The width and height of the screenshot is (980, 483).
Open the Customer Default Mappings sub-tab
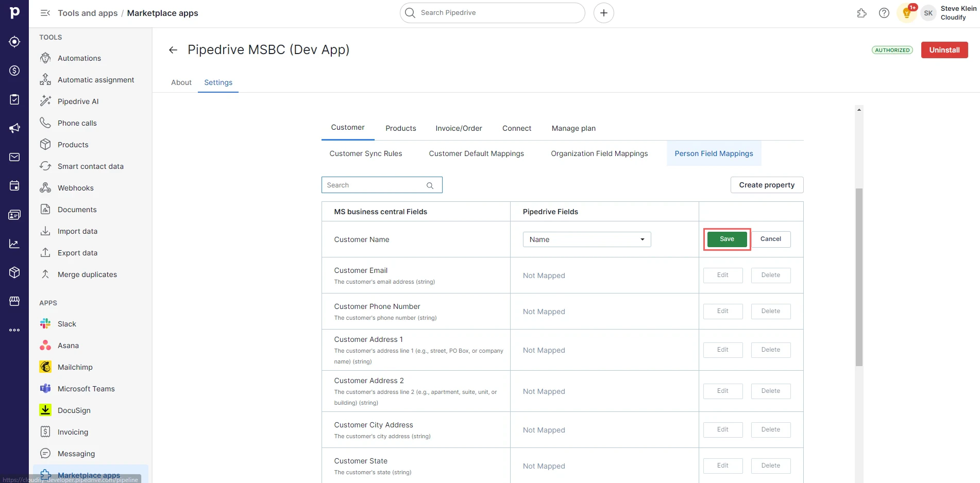point(477,153)
